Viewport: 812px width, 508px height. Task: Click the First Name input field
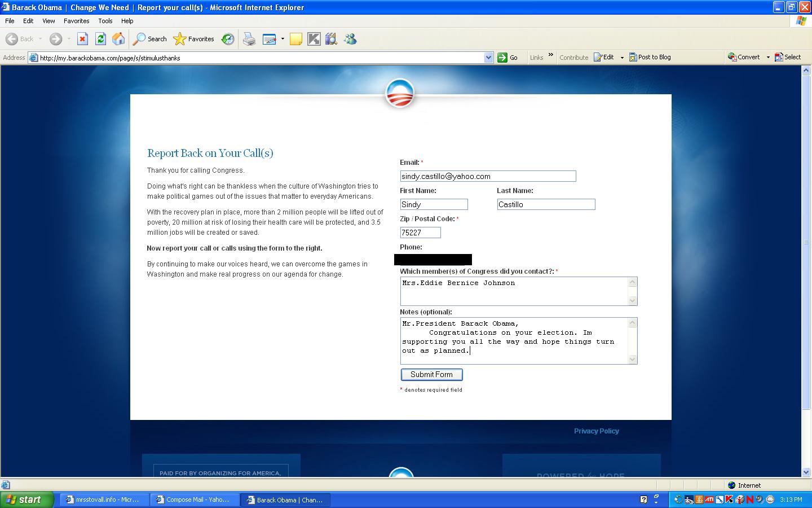pos(434,204)
